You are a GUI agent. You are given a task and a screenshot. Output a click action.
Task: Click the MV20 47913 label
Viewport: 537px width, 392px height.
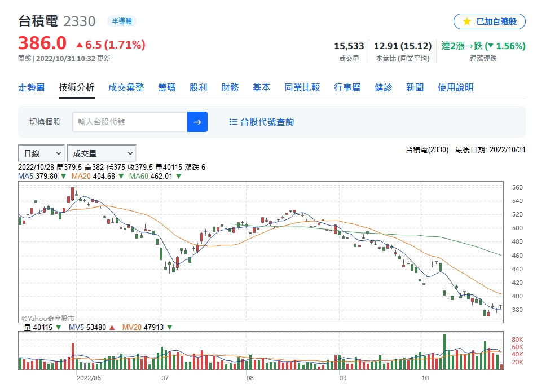point(143,328)
